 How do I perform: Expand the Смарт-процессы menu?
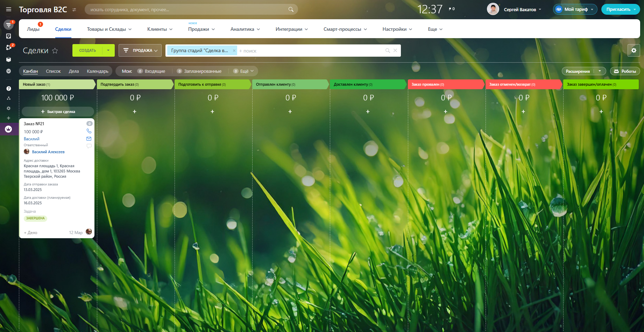click(345, 29)
